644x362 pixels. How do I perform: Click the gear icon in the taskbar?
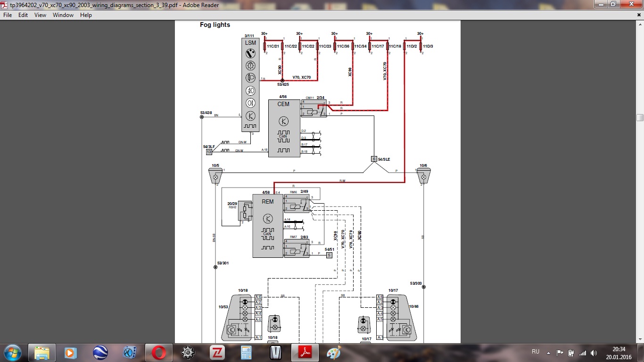click(188, 353)
